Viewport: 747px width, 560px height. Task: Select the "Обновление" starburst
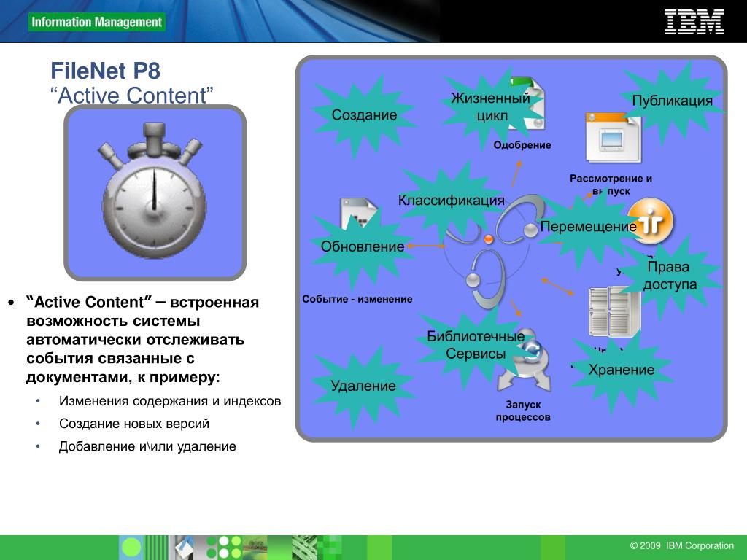point(363,246)
